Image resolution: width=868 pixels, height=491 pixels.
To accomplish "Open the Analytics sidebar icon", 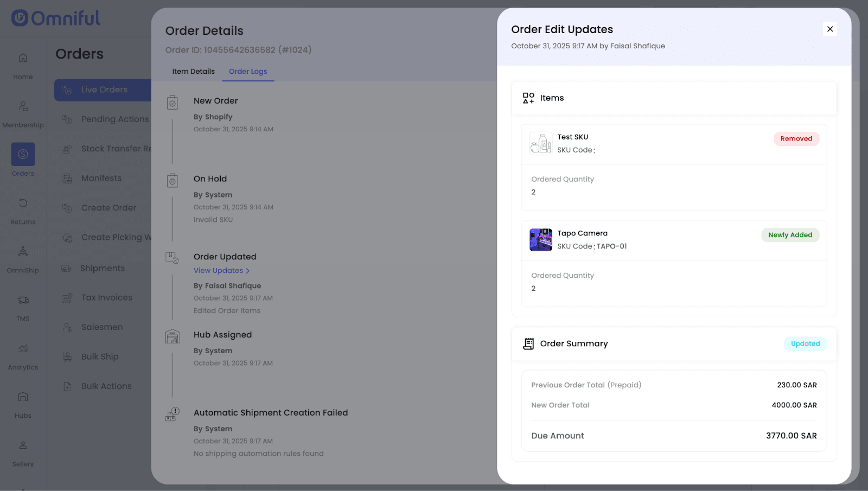I will pyautogui.click(x=23, y=348).
